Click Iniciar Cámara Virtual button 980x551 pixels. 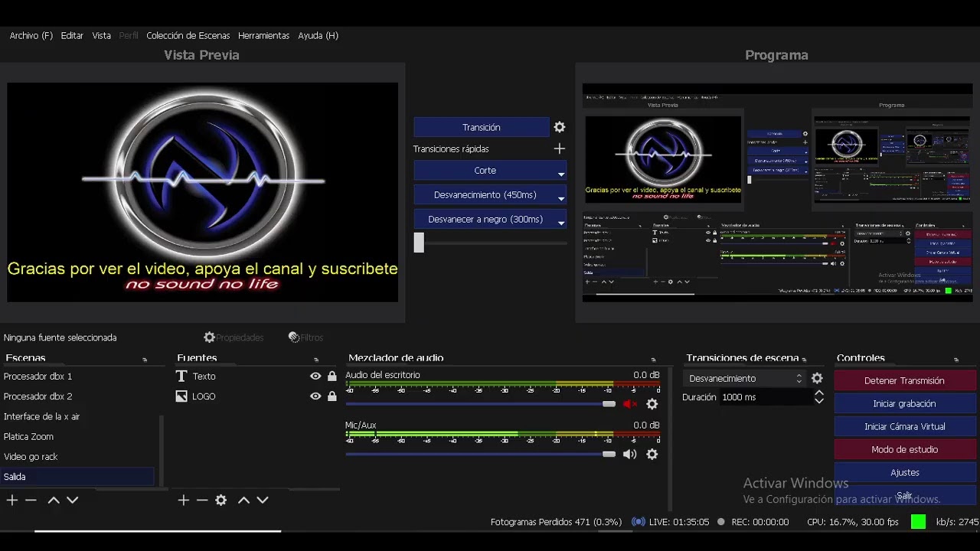(x=905, y=426)
